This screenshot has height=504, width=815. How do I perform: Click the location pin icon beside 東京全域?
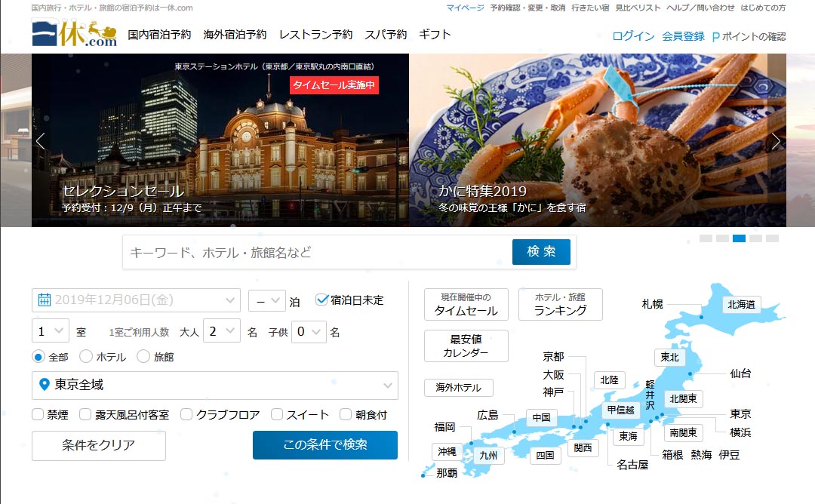(x=45, y=385)
